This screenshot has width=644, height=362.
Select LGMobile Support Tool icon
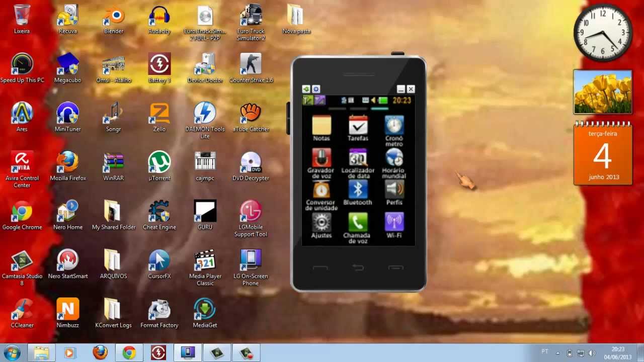(251, 218)
